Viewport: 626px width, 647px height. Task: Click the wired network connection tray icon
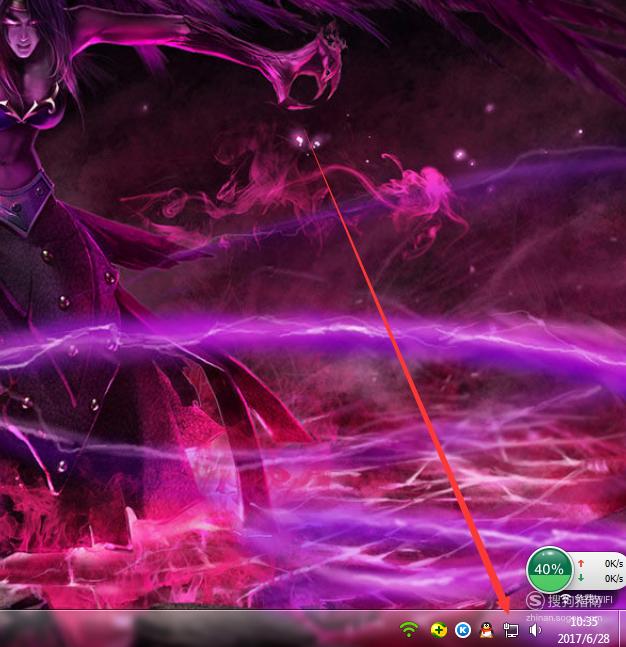click(511, 630)
